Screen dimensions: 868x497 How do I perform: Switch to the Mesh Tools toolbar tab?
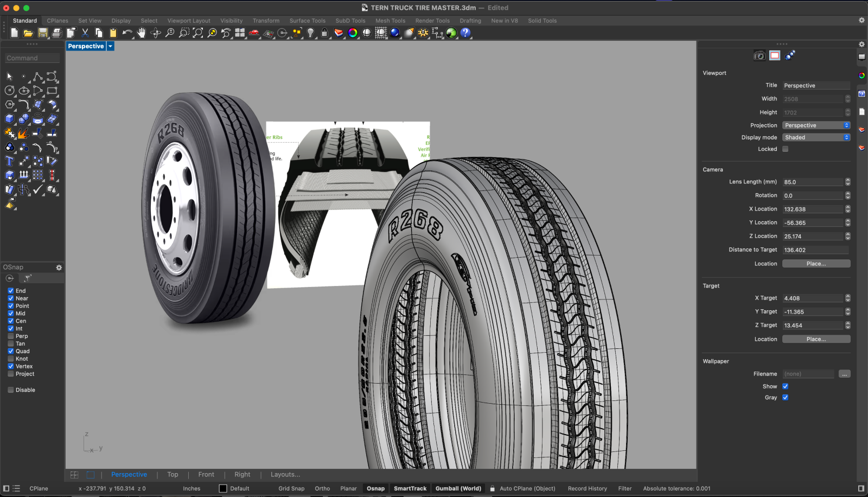pyautogui.click(x=390, y=21)
